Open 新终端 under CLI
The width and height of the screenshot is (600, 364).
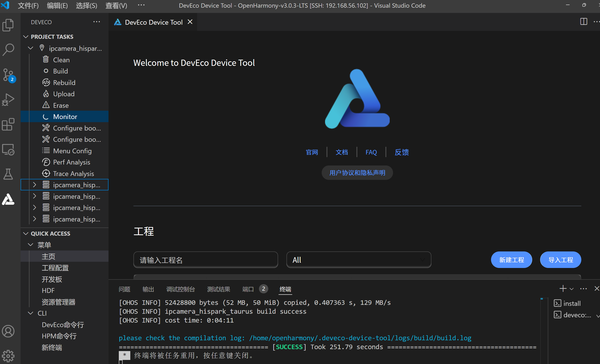[x=52, y=347]
